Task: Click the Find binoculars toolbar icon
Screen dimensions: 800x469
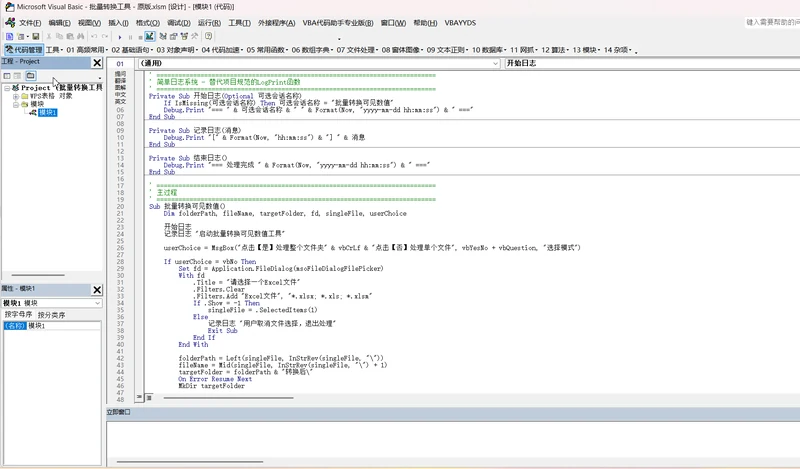Action: click(x=81, y=36)
